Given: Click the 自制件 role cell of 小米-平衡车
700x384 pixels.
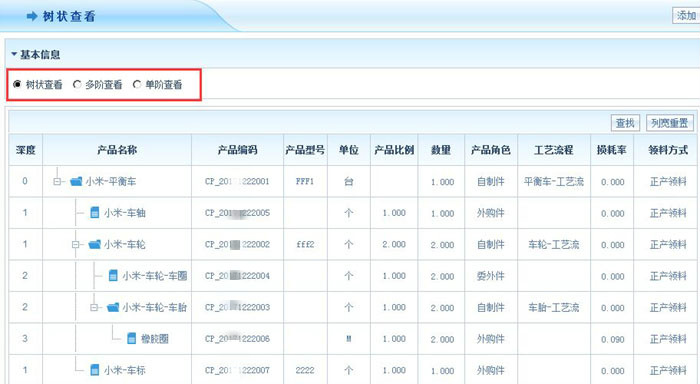Looking at the screenshot, I should point(491,181).
